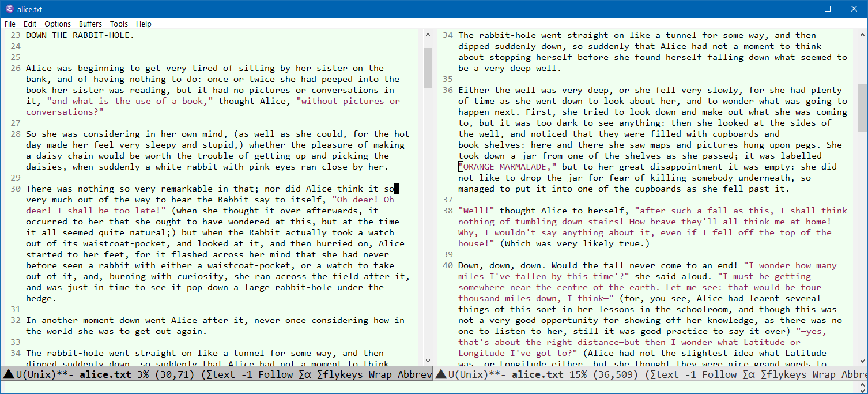
Task: Click the Σtext major mode in the right mode line
Action: (x=665, y=374)
